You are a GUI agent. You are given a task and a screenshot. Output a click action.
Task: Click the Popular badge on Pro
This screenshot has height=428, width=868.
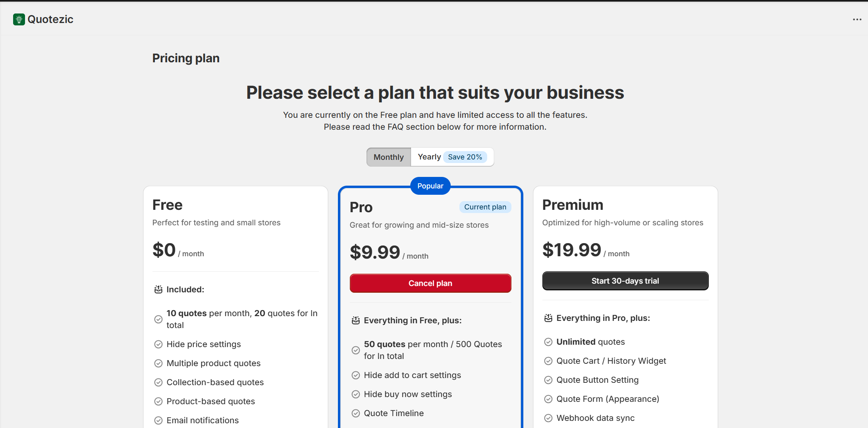(430, 186)
